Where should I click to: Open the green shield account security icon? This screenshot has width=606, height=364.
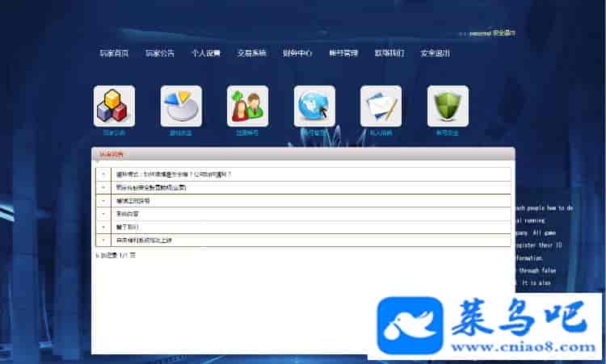pos(448,107)
